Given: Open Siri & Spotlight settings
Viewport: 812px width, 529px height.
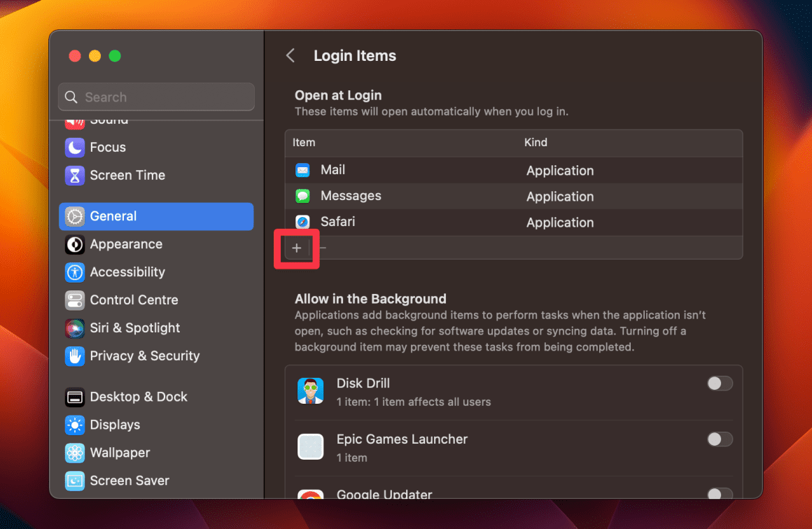Looking at the screenshot, I should coord(74,328).
